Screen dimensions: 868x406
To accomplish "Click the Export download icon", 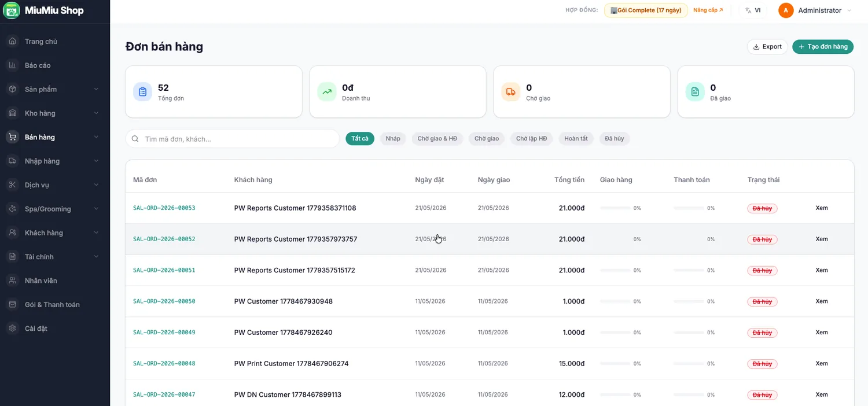I will pos(756,47).
